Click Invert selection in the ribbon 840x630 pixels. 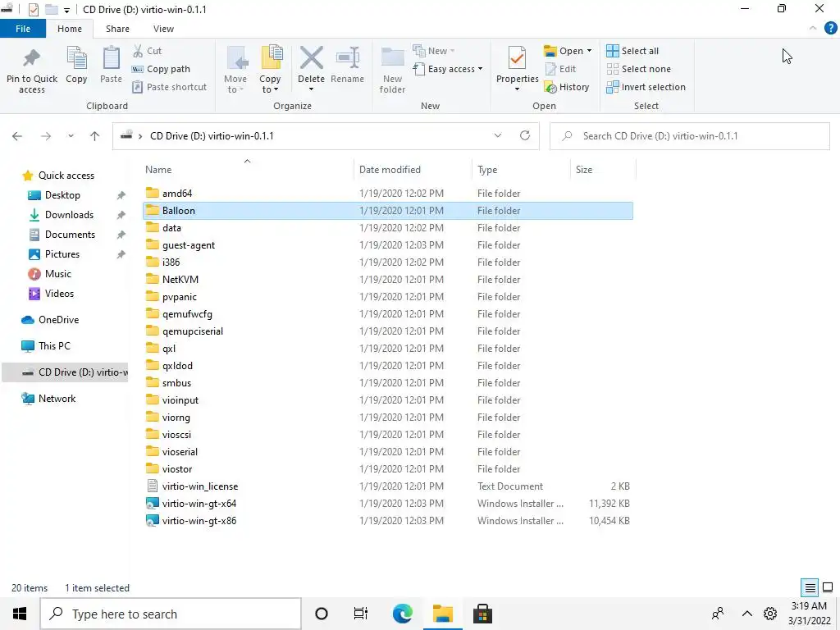(x=646, y=87)
